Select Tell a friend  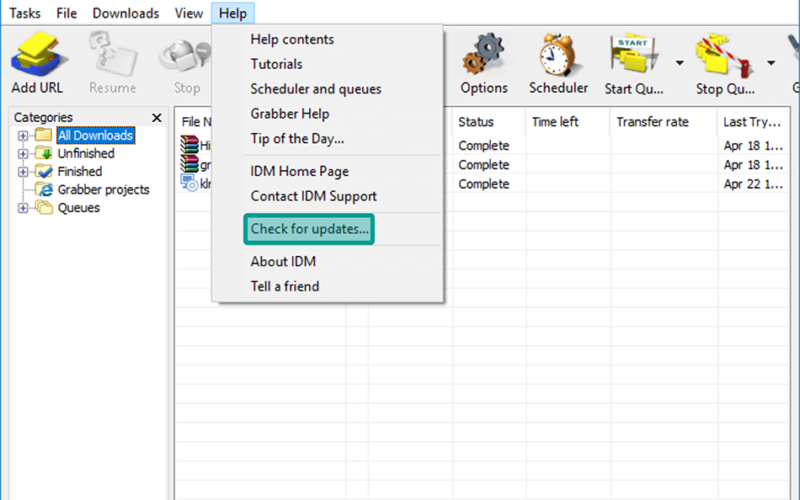click(x=285, y=287)
